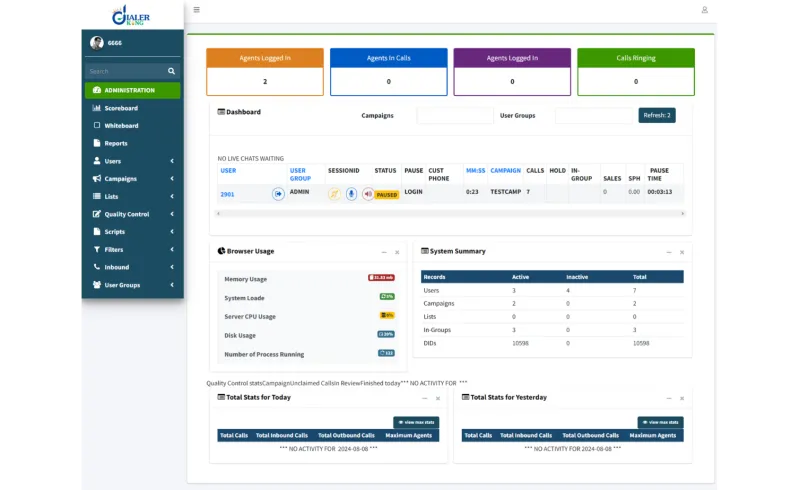Click the yellow Server CPU Usage badge
Viewport: 800px width, 490px height.
(x=387, y=315)
